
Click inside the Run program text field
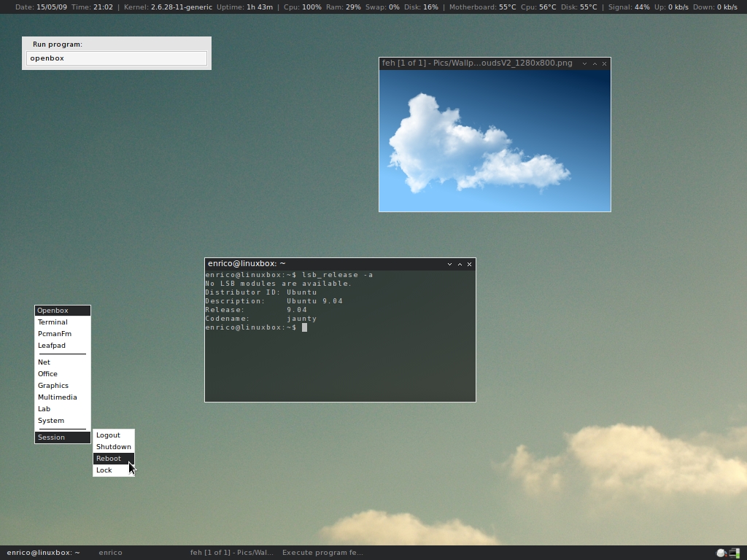point(116,58)
